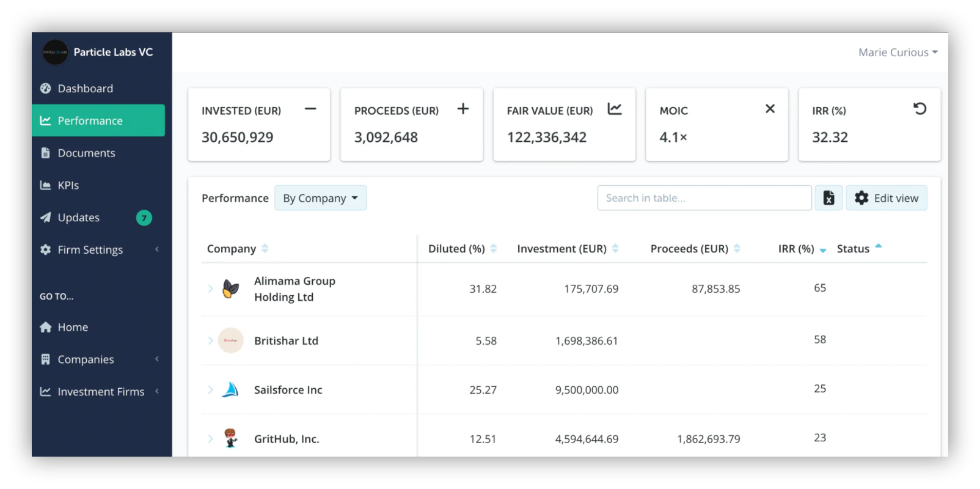Screen dimensions: 980x489
Task: Open the By Company dropdown
Action: pos(320,198)
